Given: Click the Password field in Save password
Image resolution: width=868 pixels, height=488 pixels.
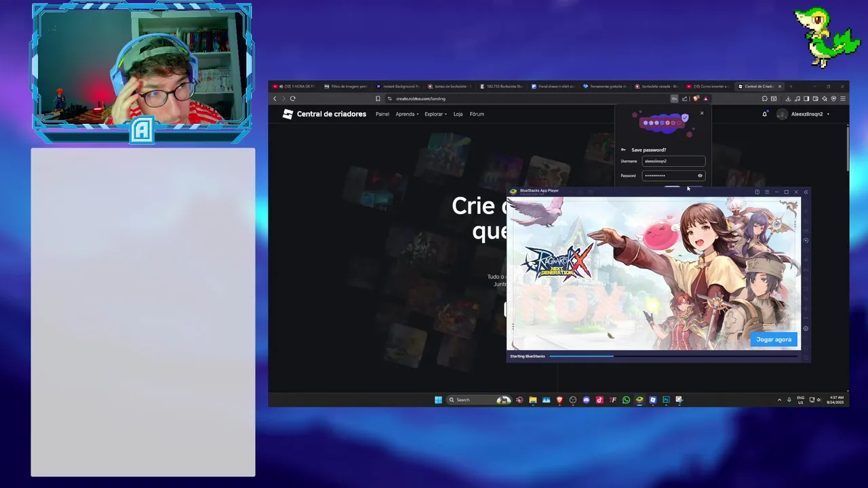Looking at the screenshot, I should pyautogui.click(x=673, y=176).
